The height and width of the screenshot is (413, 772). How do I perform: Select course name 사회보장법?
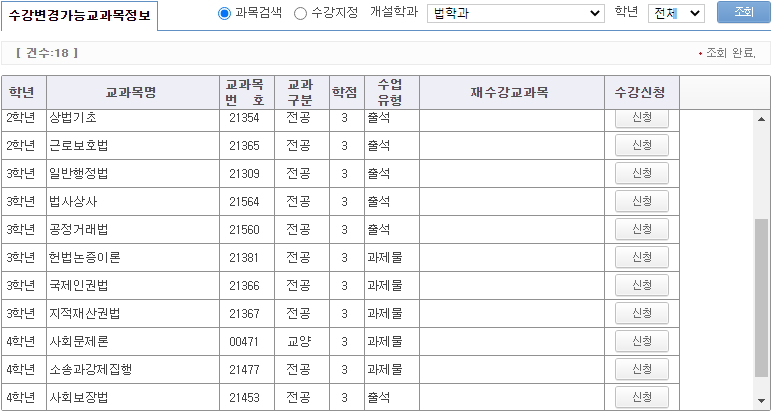tap(79, 398)
